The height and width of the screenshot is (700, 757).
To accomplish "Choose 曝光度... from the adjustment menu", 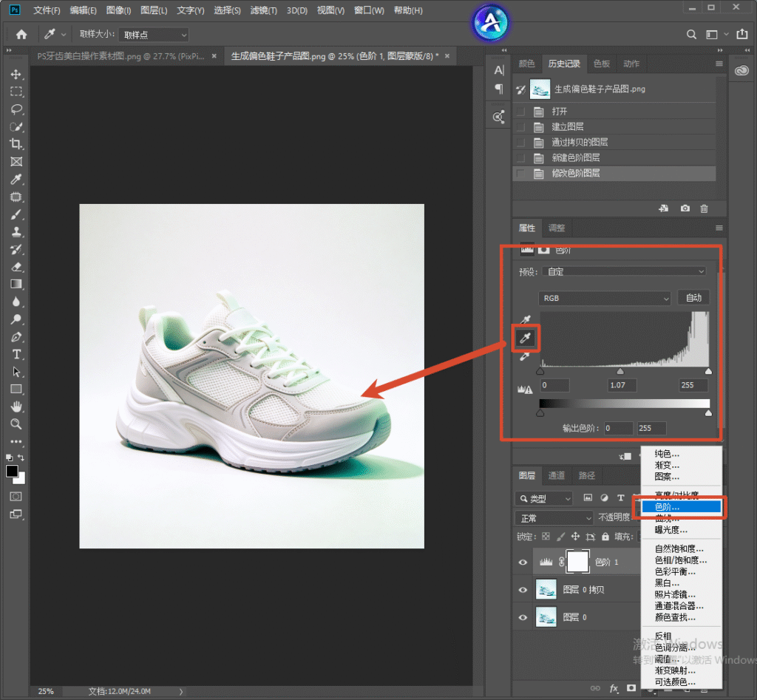I will pos(671,530).
